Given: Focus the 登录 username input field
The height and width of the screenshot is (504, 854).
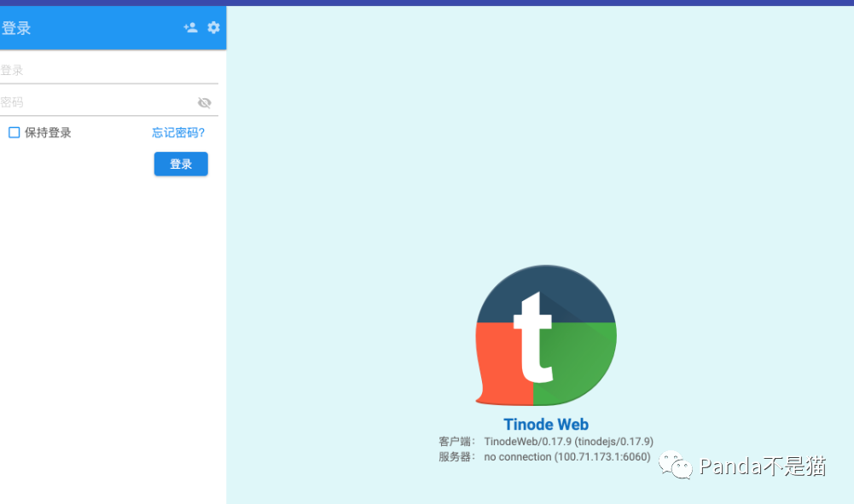Looking at the screenshot, I should 109,70.
